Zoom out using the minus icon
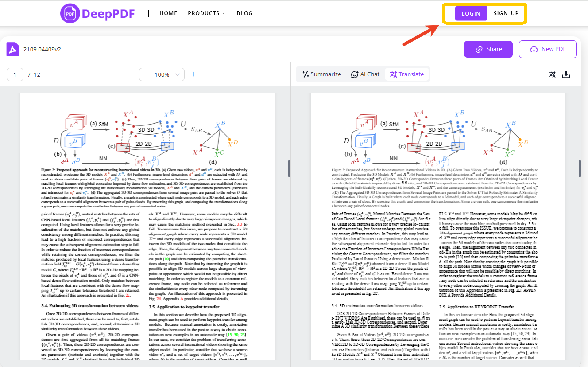 coord(130,74)
